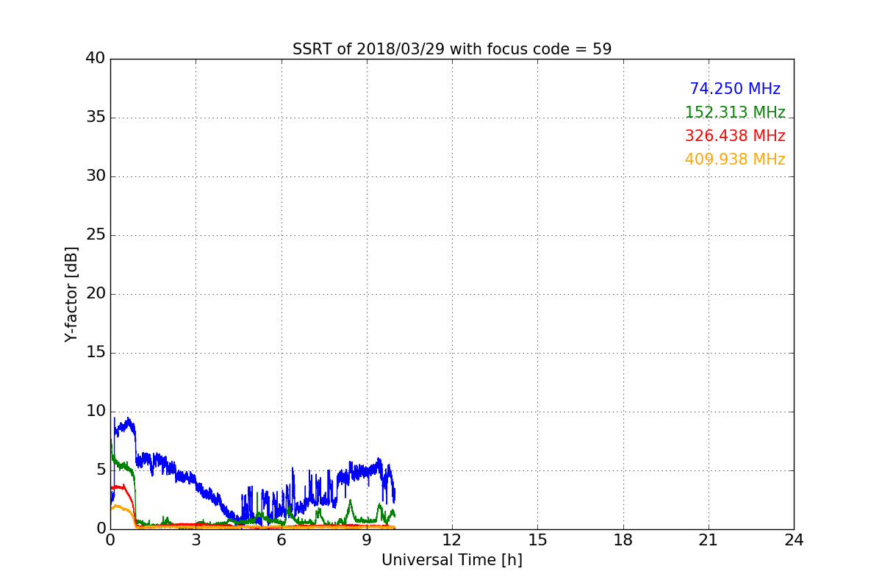
Task: Click y-axis tick label '40'
Action: 96,58
